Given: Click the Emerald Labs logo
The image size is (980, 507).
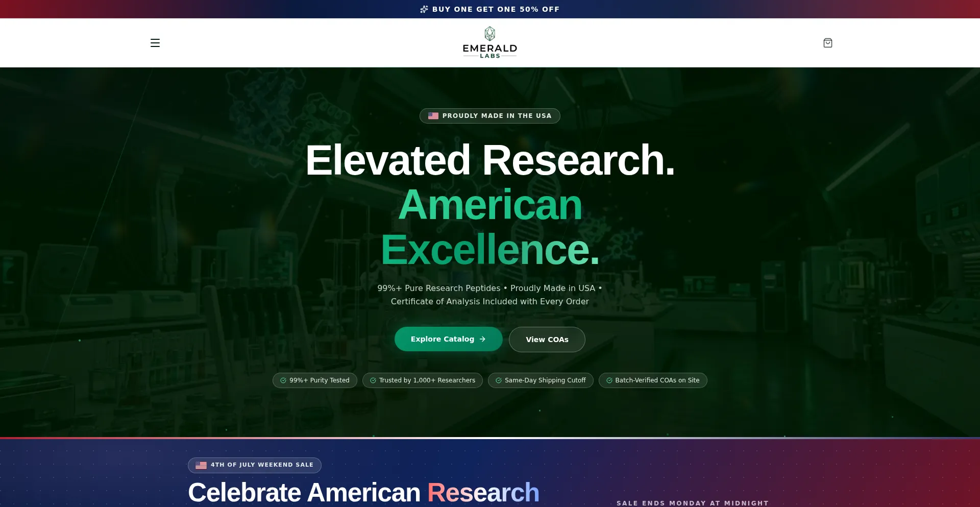Looking at the screenshot, I should pos(490,42).
